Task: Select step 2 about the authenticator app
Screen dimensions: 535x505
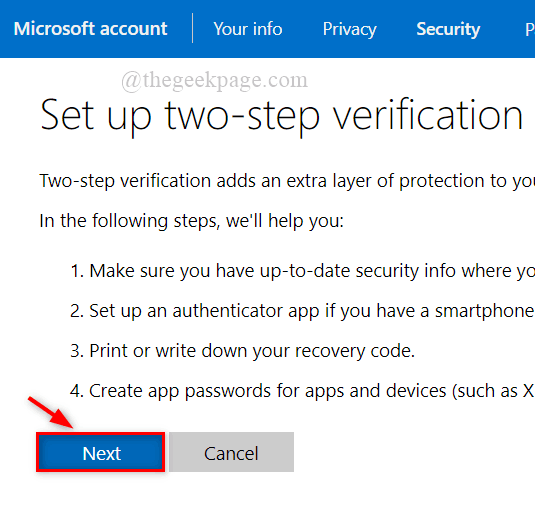Action: (x=302, y=311)
